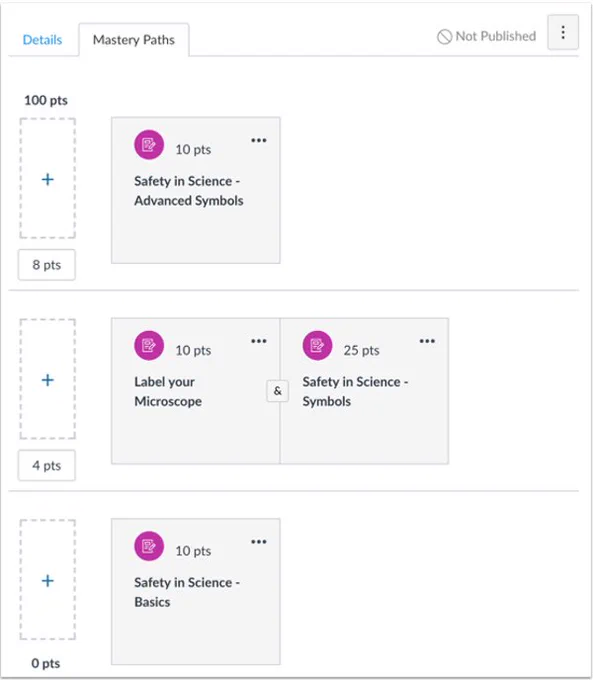Select the Safety in Science - Basics card
The width and height of the screenshot is (593, 680).
pyautogui.click(x=196, y=592)
